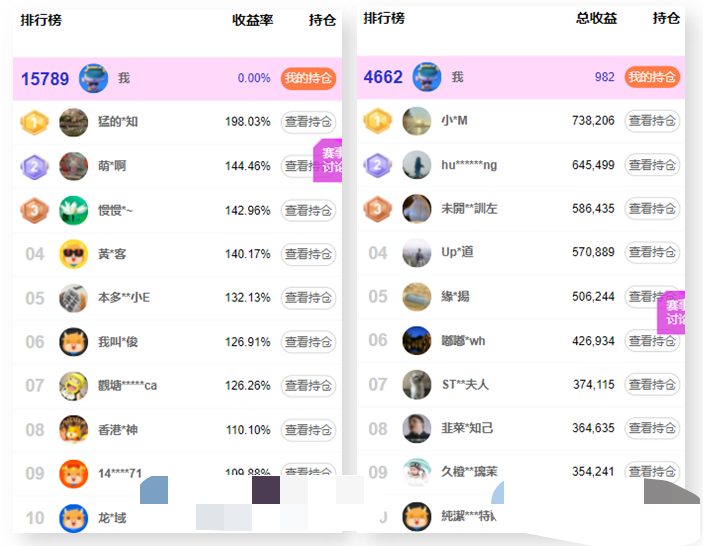Screen dimensions: 703x546
Task: Click the gold rank 1 medal in the 收益率 list
Action: [34, 122]
